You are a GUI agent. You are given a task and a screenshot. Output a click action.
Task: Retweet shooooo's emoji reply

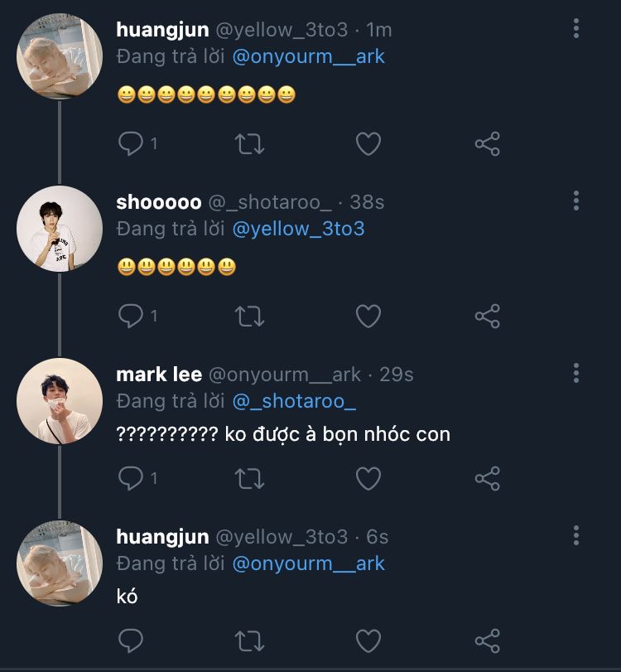(x=250, y=316)
